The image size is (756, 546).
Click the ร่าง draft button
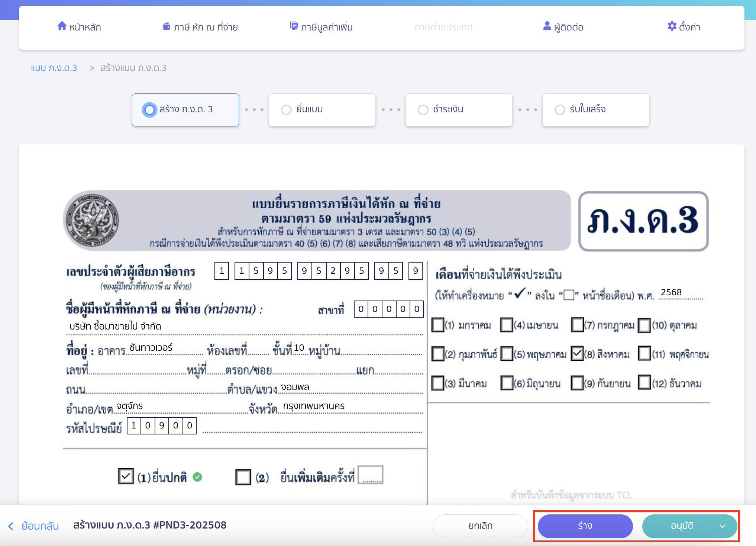584,526
